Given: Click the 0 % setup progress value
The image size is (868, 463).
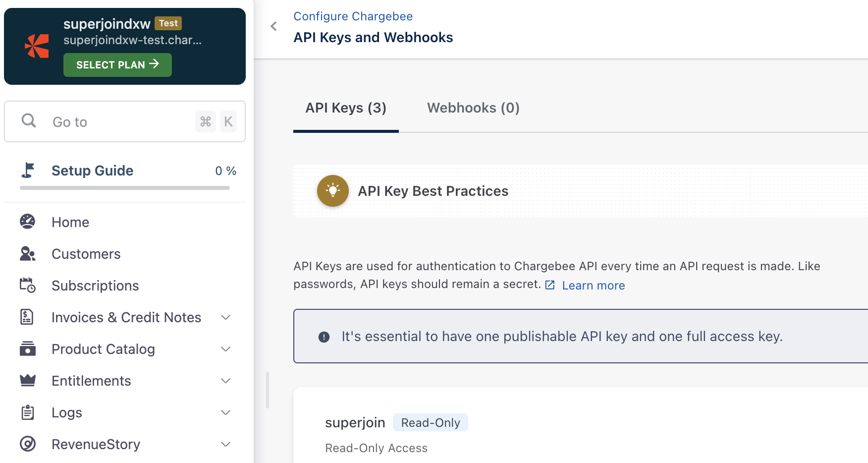Looking at the screenshot, I should (225, 171).
